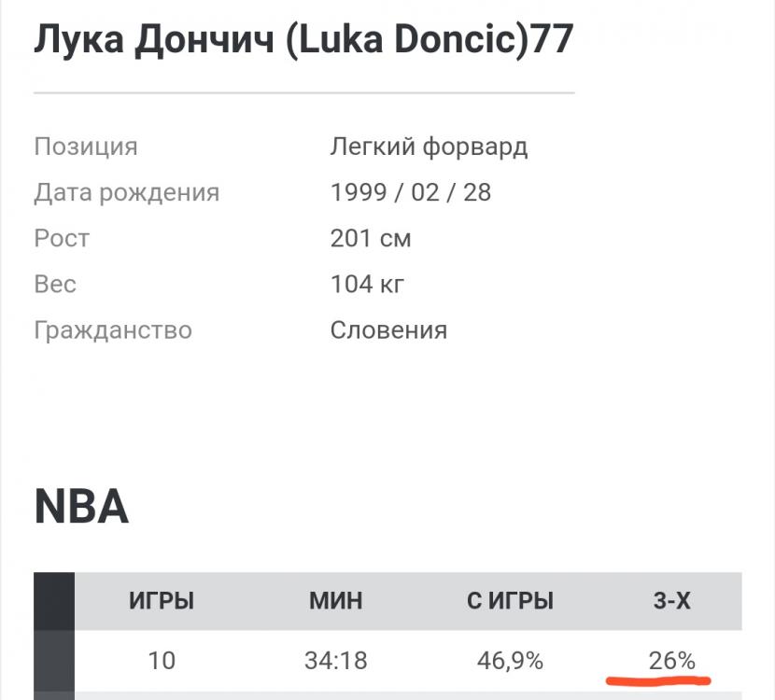Viewport: 775px width, 700px height.
Task: Sort by the МИН column header
Action: click(336, 602)
